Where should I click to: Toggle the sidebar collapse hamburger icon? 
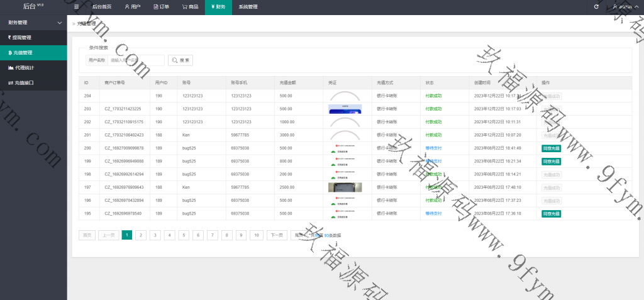[77, 7]
